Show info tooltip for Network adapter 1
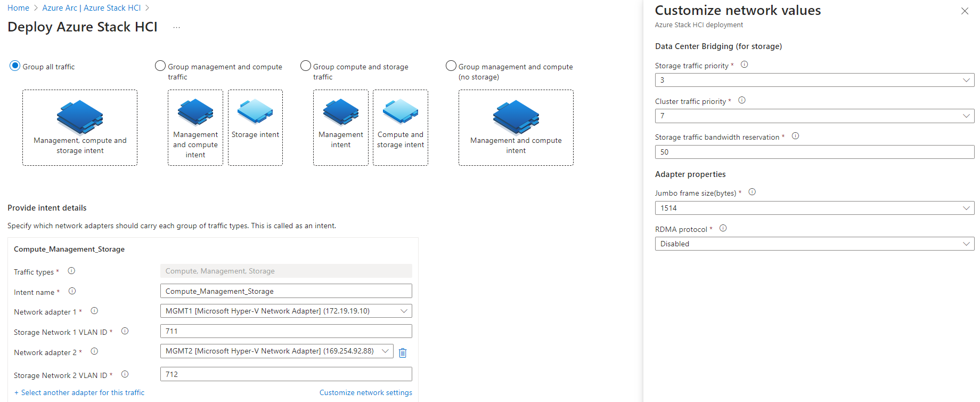 (94, 311)
